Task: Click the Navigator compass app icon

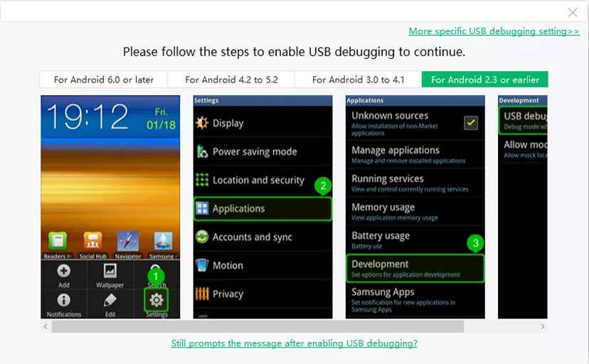Action: click(x=129, y=242)
